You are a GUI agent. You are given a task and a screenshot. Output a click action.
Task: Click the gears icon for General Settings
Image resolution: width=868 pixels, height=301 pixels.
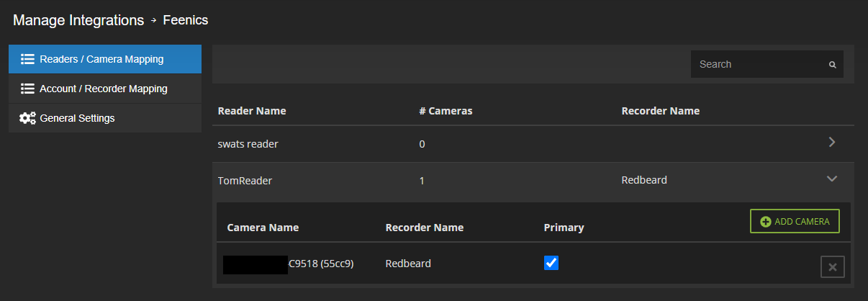pos(27,118)
